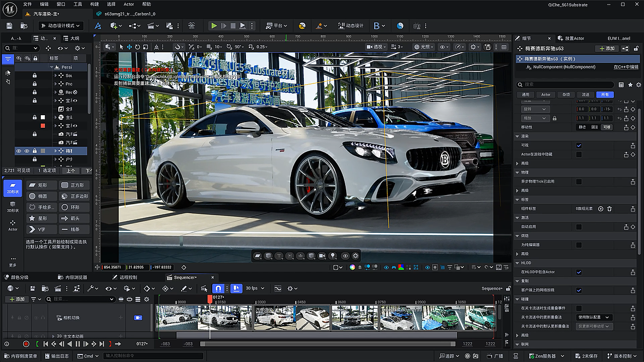The image size is (644, 362).
Task: Click the Save current level icon
Action: tap(9, 26)
